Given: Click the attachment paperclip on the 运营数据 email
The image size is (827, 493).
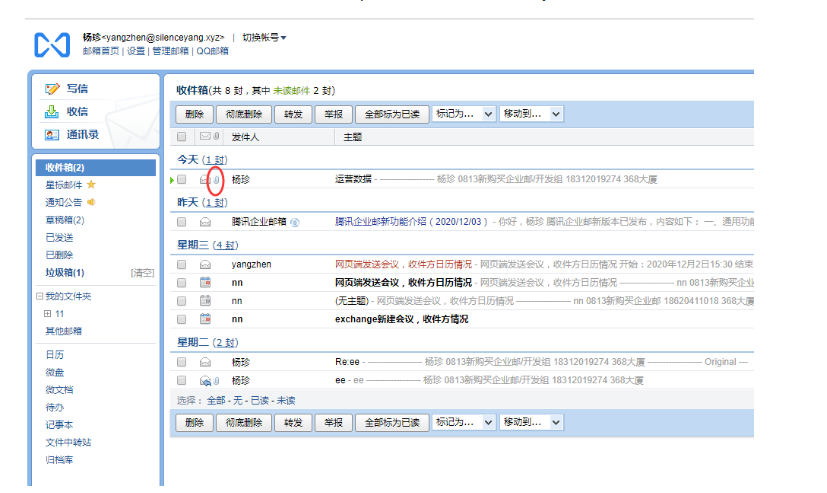Looking at the screenshot, I should 215,180.
